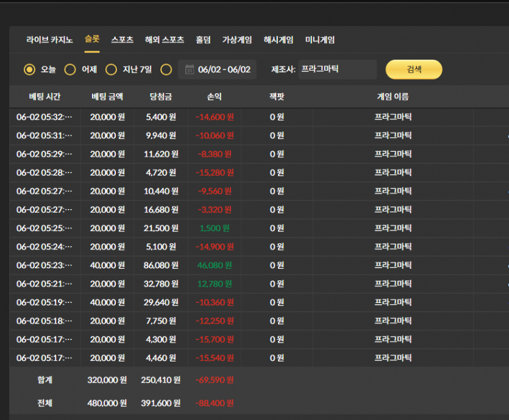Click the 06-02 05:23 bet time cell
The image size is (509, 420).
point(44,265)
